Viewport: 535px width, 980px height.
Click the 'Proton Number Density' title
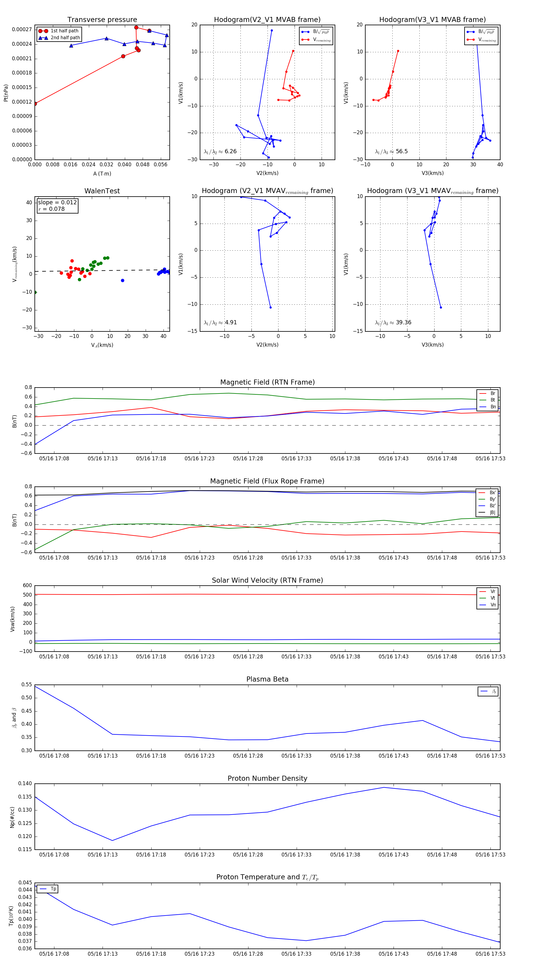pyautogui.click(x=267, y=778)
